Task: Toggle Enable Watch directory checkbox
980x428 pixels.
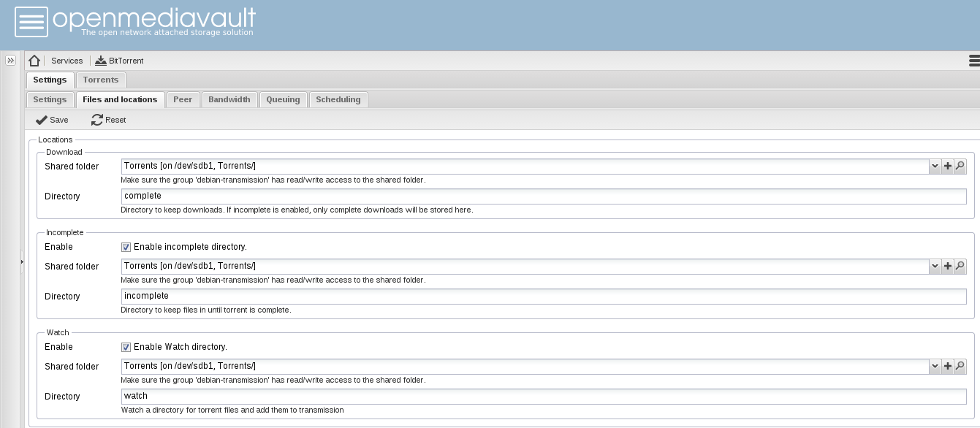Action: 126,347
